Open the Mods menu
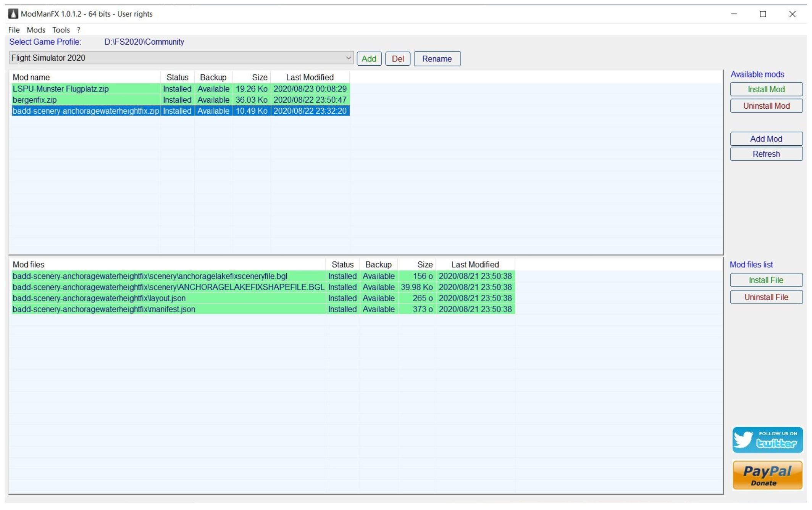The height and width of the screenshot is (510, 812). pyautogui.click(x=36, y=30)
